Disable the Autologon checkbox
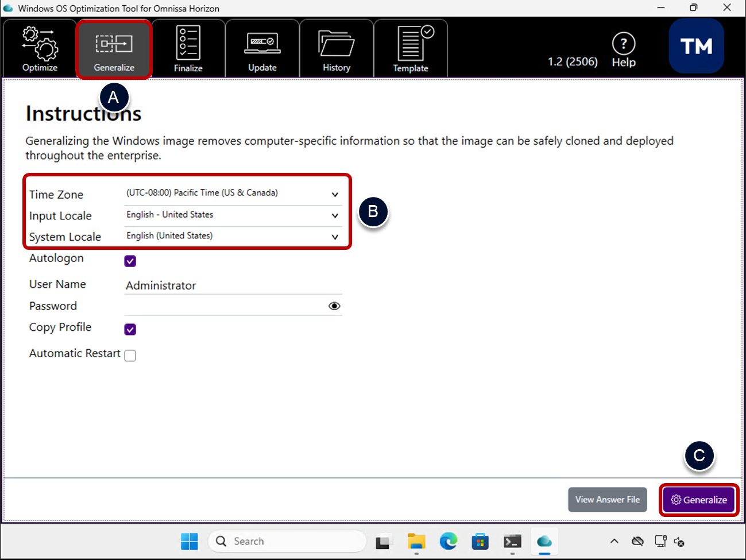Image resolution: width=746 pixels, height=560 pixels. point(130,261)
